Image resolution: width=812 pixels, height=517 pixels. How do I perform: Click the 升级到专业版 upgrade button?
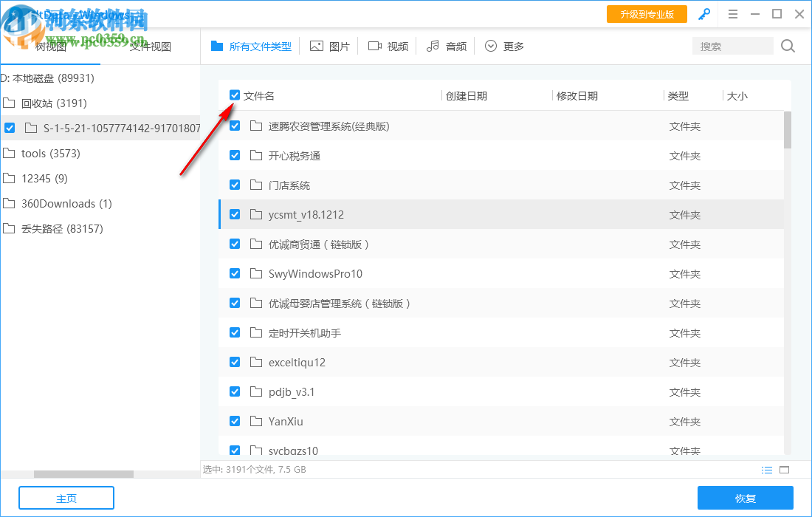click(647, 13)
